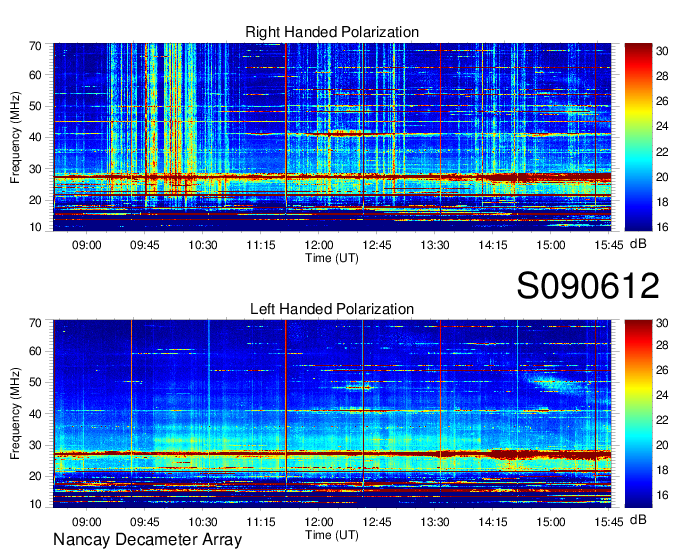Click the 40 MHz tick on Left Handed plot
The height and width of the screenshot is (552, 680).
click(x=35, y=414)
